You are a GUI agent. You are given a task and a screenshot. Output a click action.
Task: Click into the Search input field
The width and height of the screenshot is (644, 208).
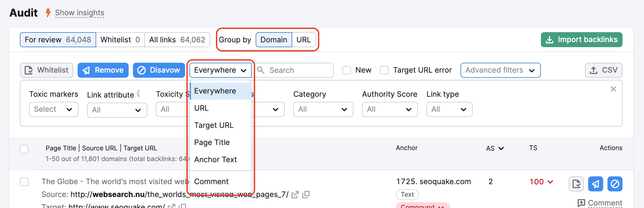coord(298,70)
